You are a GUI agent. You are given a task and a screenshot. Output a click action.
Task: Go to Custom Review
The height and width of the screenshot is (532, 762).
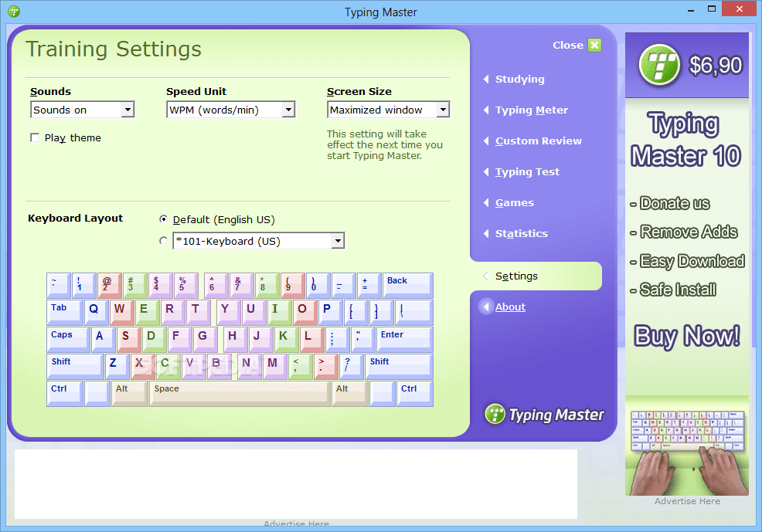(x=539, y=141)
